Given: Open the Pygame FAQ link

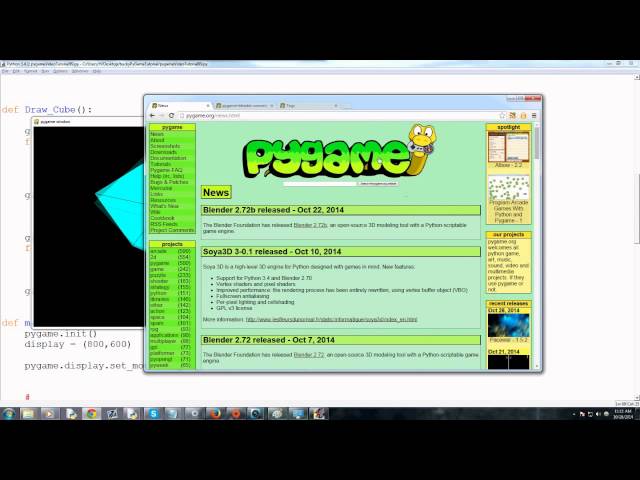Looking at the screenshot, I should click(x=166, y=170).
